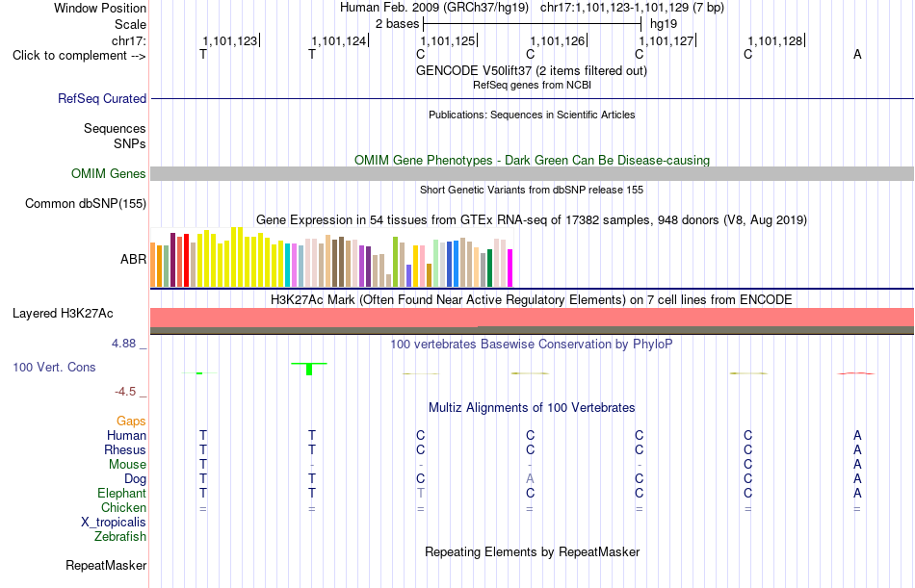Click the green OMIM Gene Phenotypes title
Screen dimensions: 915x588
(533, 161)
